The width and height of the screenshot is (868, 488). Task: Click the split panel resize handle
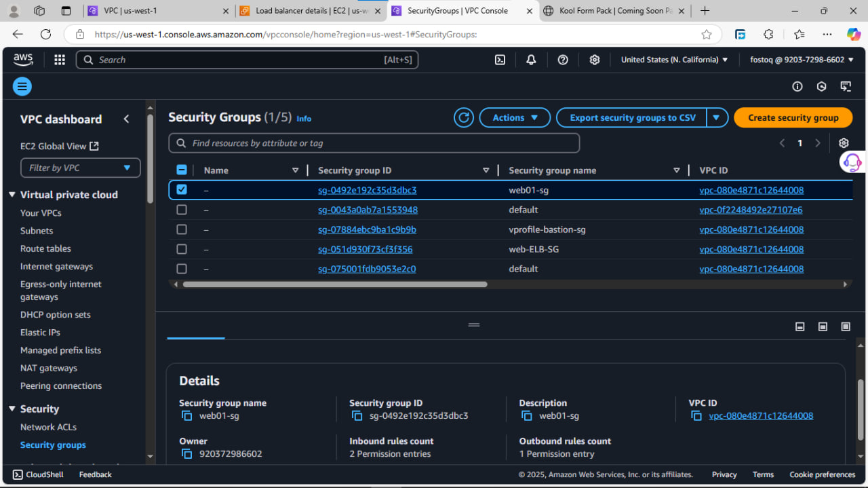(474, 325)
